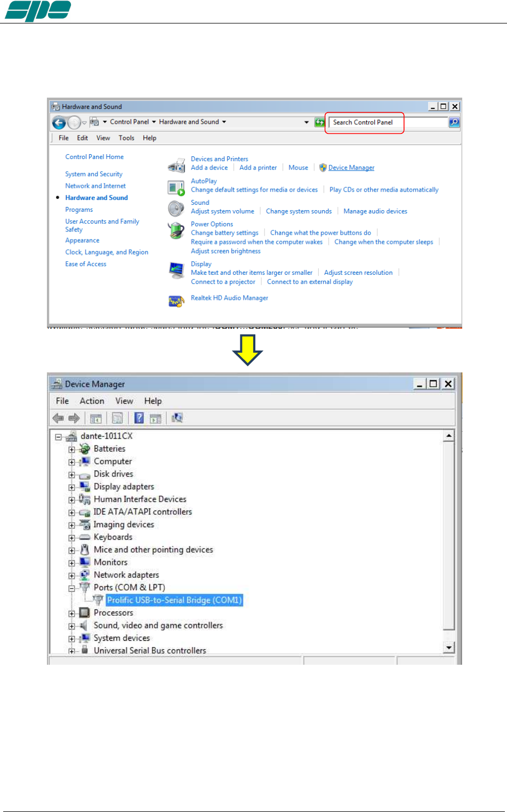The width and height of the screenshot is (507, 812).
Task: Select the Computer row in device tree
Action: click(112, 461)
